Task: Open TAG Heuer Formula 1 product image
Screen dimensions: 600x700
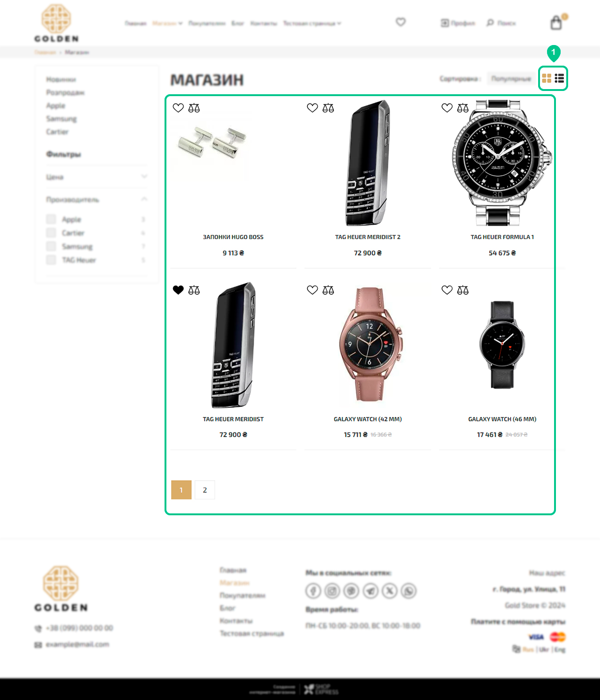Action: coord(502,163)
